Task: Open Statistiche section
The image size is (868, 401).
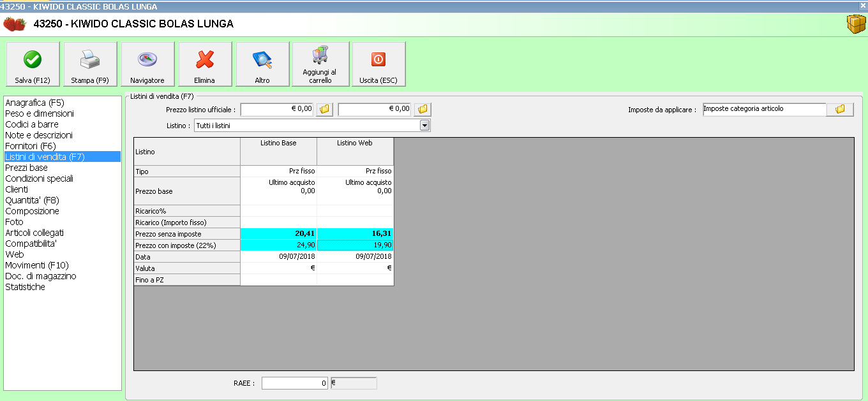Action: [x=63, y=286]
